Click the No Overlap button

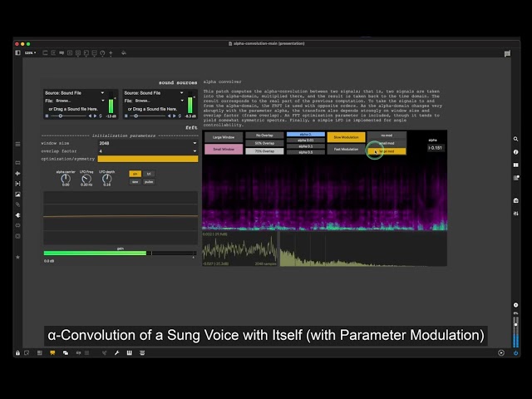pyautogui.click(x=264, y=135)
